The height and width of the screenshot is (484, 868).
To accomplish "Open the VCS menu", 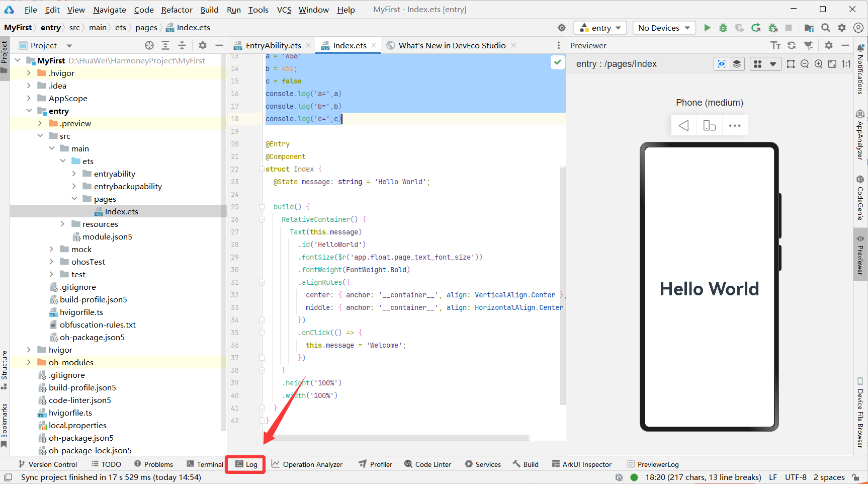I will click(284, 10).
